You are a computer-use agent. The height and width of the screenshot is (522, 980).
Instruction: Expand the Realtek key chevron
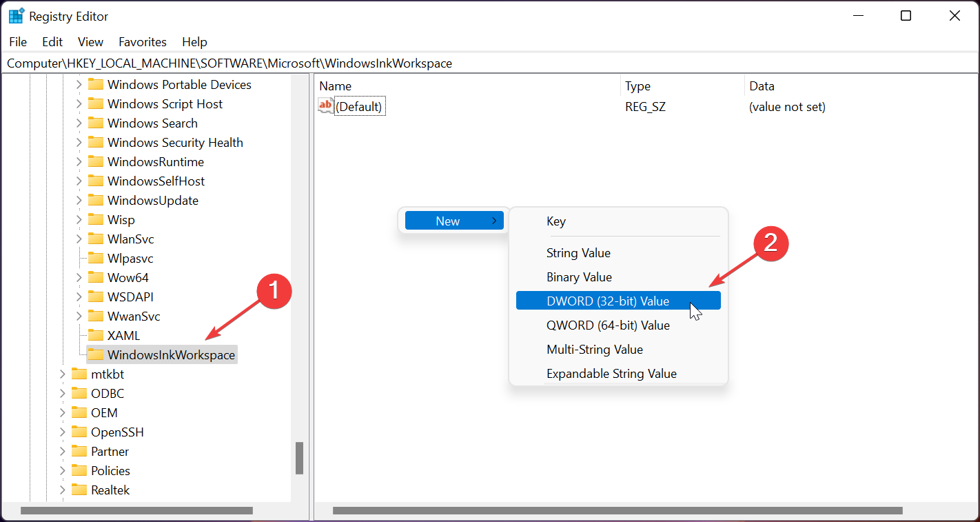click(62, 490)
